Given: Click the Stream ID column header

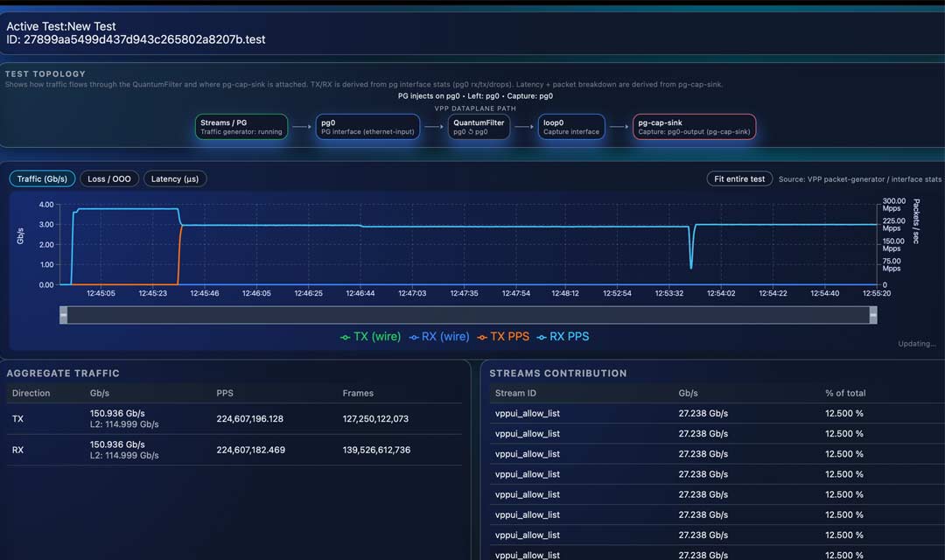Looking at the screenshot, I should pyautogui.click(x=514, y=393).
